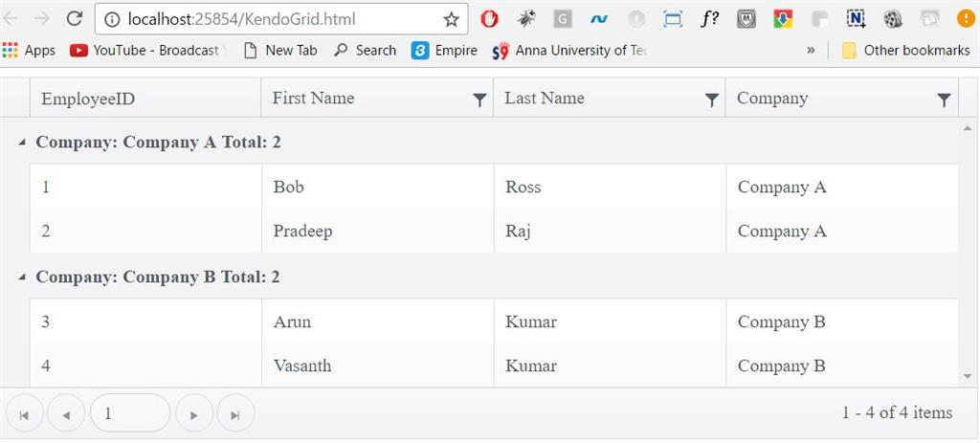Image resolution: width=980 pixels, height=443 pixels.
Task: Open the Other bookmarks folder
Action: 905,50
